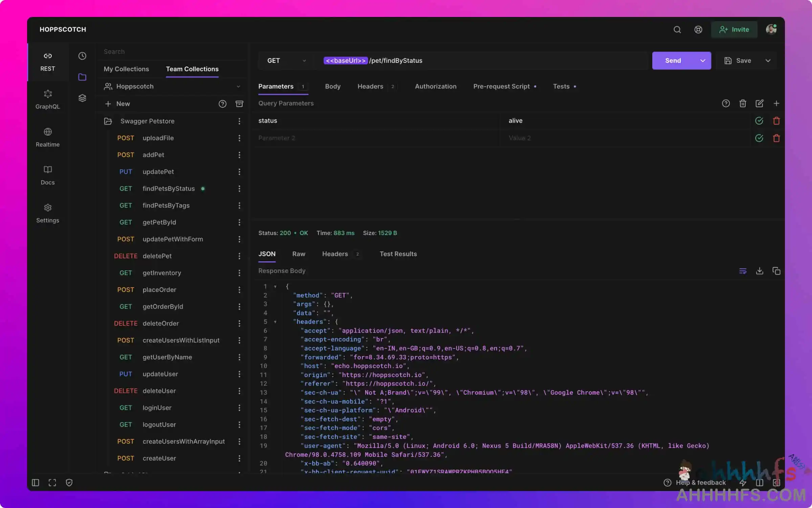Screen dimensions: 812x508
Task: Expand the Send button options arrow
Action: (x=702, y=61)
